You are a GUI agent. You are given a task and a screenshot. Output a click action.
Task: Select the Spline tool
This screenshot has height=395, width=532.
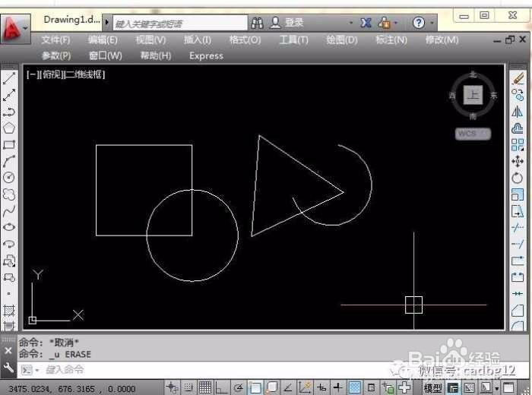click(x=9, y=210)
